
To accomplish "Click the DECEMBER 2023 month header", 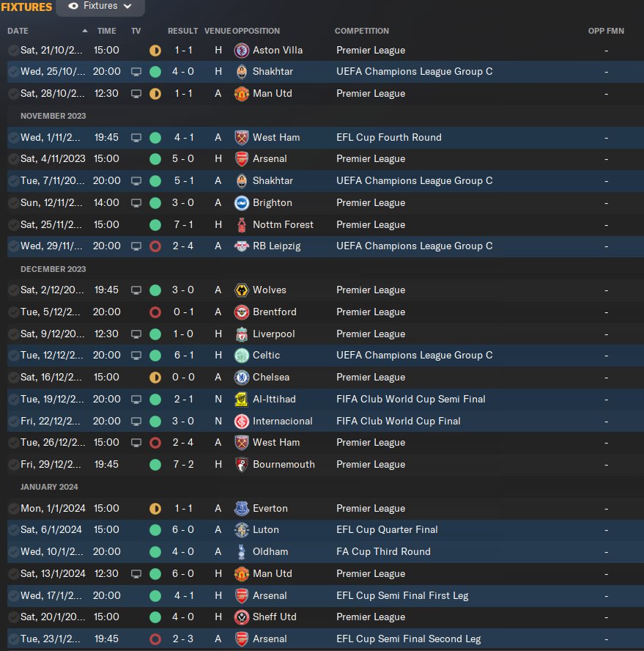I will pos(53,269).
